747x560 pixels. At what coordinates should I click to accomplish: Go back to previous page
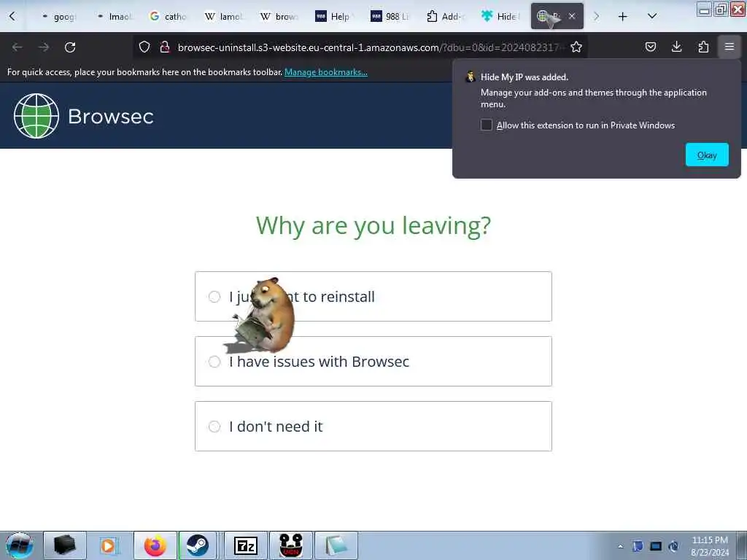[x=18, y=47]
